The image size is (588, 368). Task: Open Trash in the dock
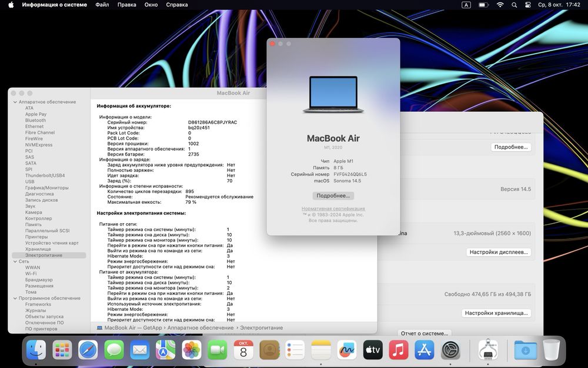551,350
